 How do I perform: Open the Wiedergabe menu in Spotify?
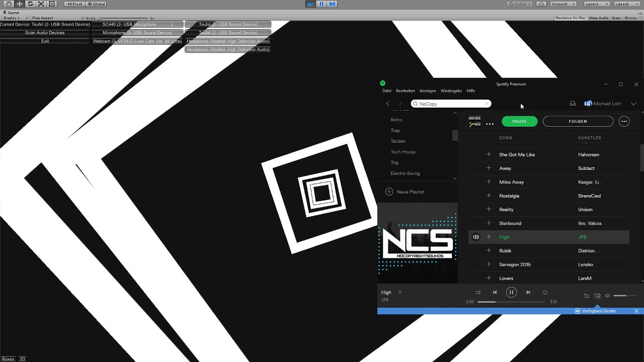point(451,91)
